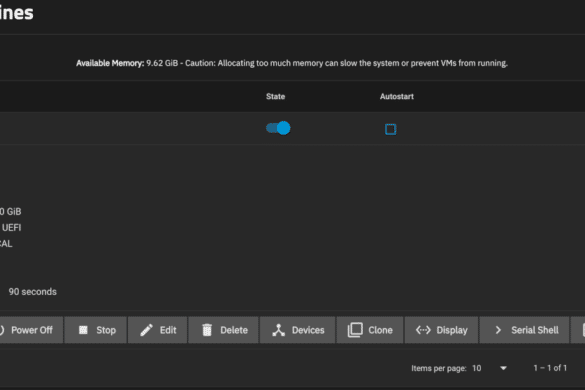Collapse the expanded VM row
The width and height of the screenshot is (585, 390).
coord(292,128)
